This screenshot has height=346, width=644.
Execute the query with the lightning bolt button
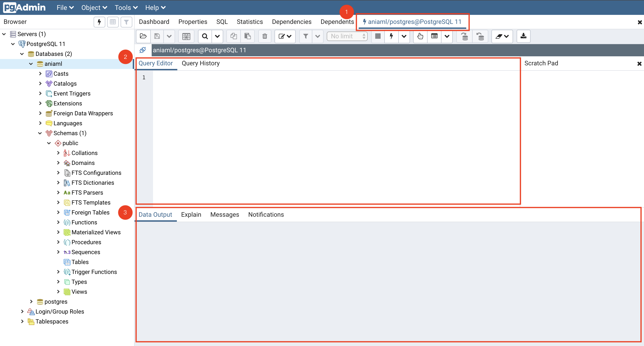[x=391, y=36]
